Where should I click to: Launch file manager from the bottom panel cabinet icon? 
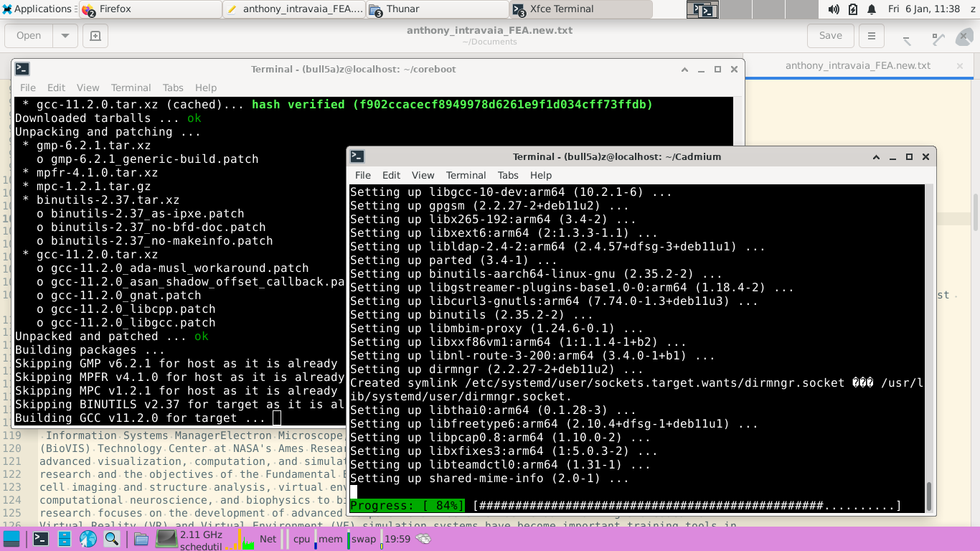pos(64,539)
